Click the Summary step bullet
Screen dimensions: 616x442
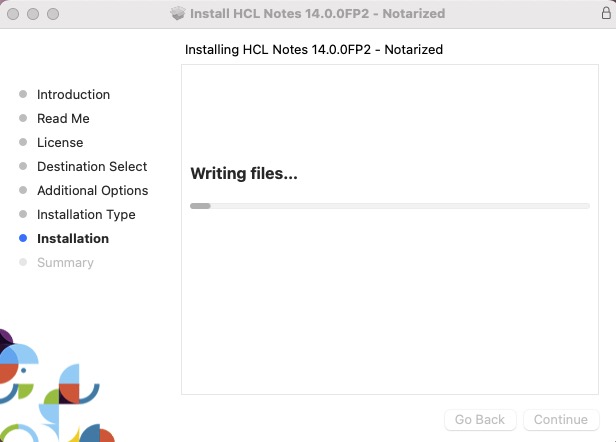pyautogui.click(x=23, y=263)
